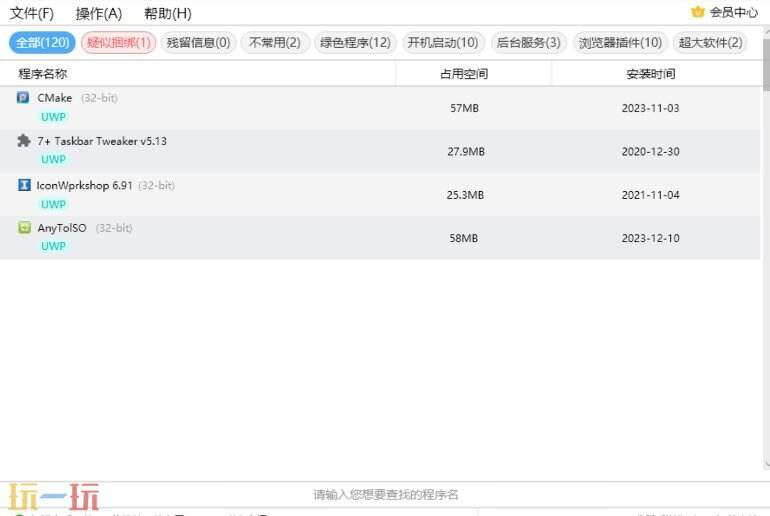770x516 pixels.
Task: Select the 绿色程序(12) filter tab
Action: [x=355, y=43]
